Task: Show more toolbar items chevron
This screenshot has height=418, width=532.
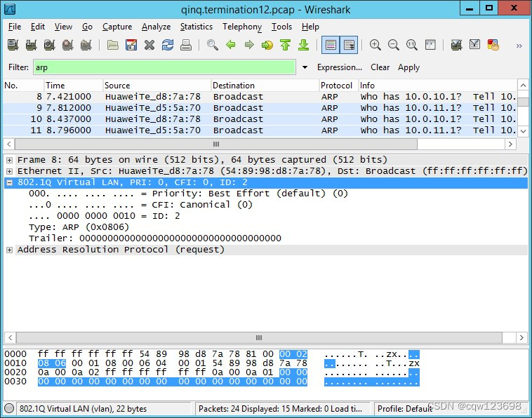Action: click(x=519, y=46)
